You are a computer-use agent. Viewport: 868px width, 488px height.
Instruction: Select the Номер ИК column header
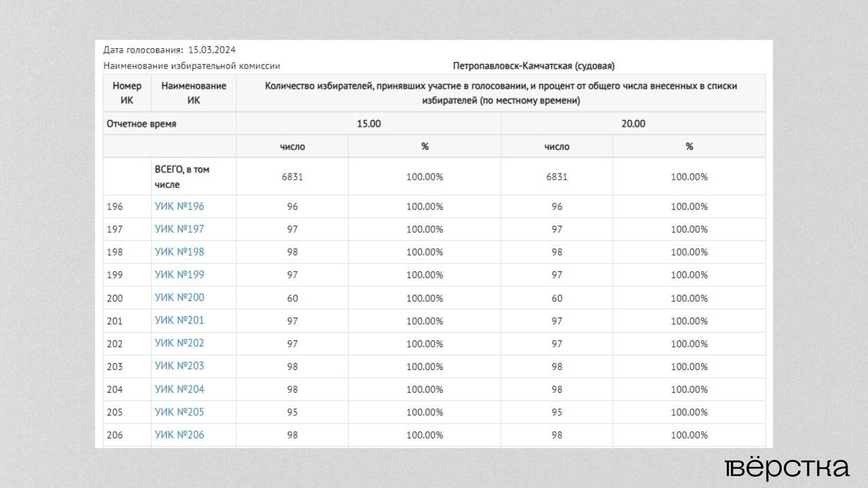(x=127, y=93)
